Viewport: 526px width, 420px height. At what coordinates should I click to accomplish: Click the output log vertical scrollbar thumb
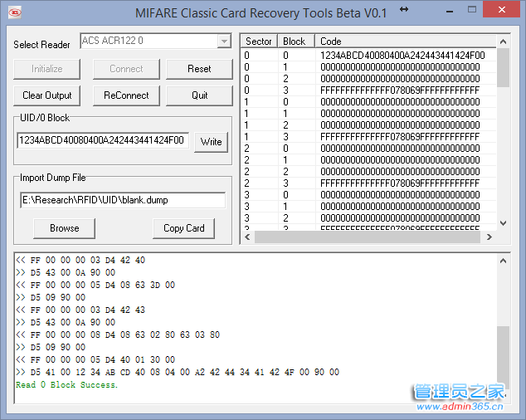point(503,358)
